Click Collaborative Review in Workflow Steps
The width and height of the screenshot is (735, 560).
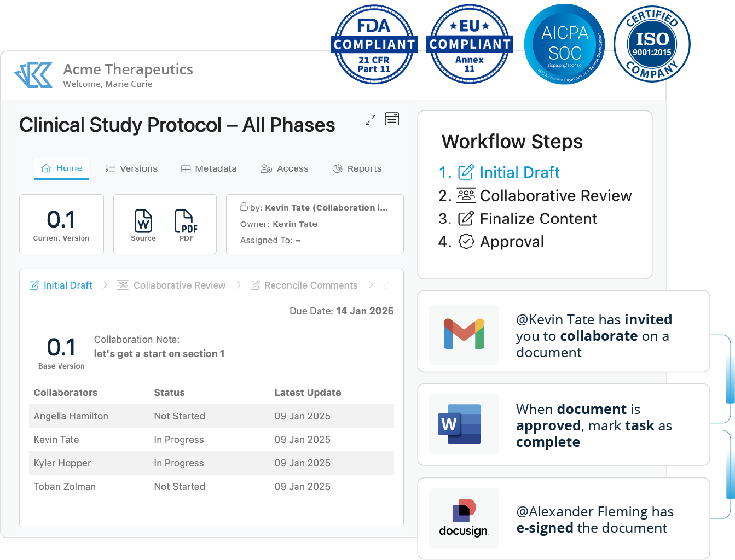pos(555,196)
